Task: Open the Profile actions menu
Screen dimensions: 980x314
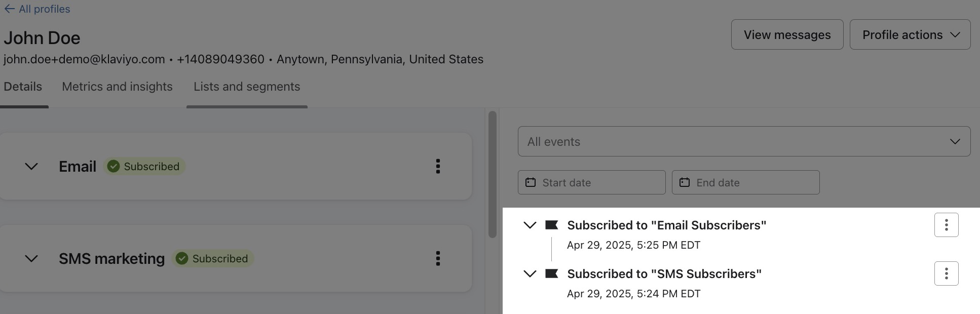Action: click(910, 34)
